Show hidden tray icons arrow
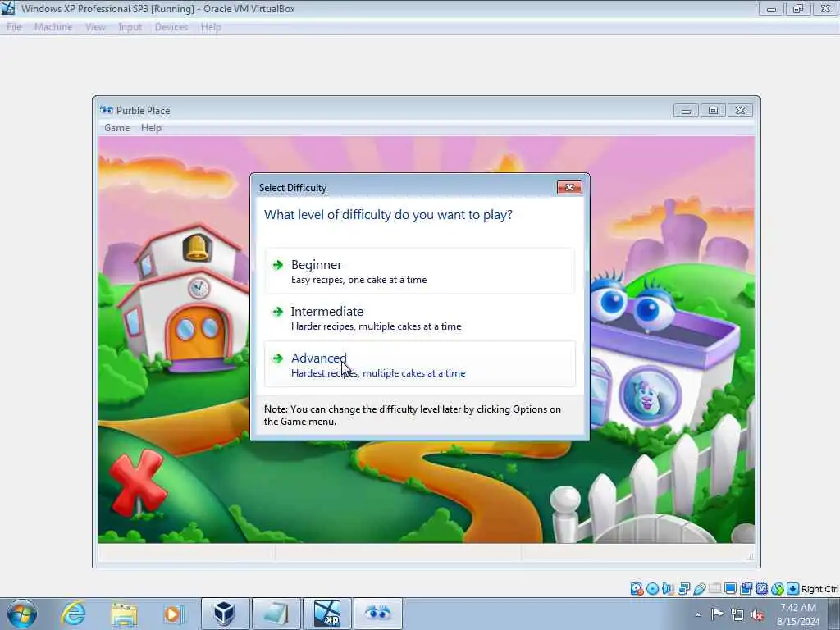This screenshot has width=840, height=630. (697, 614)
